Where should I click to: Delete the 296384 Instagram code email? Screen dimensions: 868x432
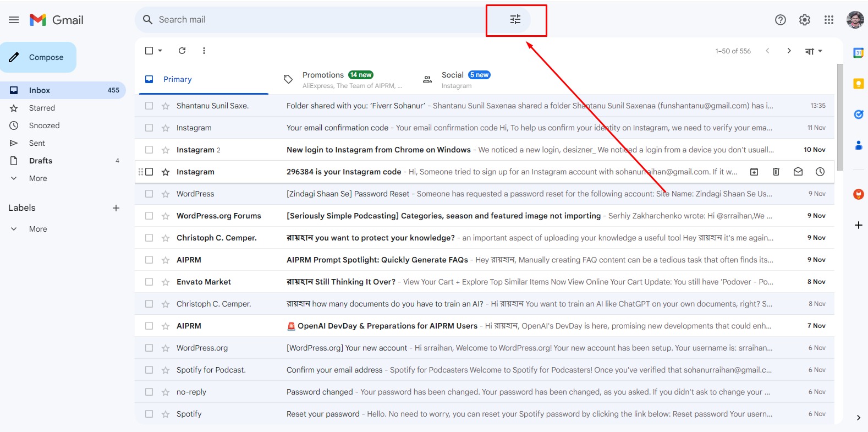(x=776, y=172)
